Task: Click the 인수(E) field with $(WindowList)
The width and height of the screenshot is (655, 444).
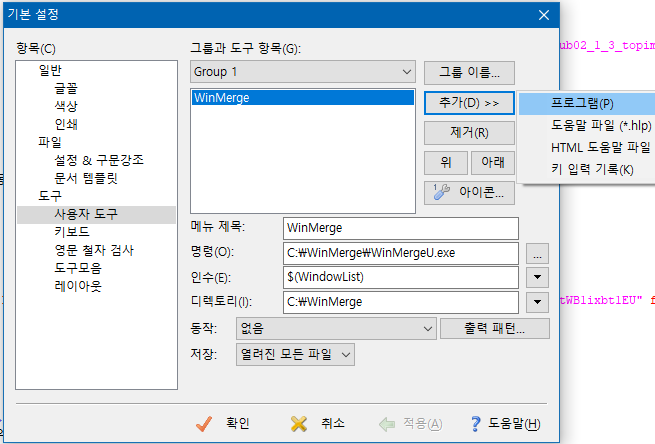Action: tap(401, 277)
